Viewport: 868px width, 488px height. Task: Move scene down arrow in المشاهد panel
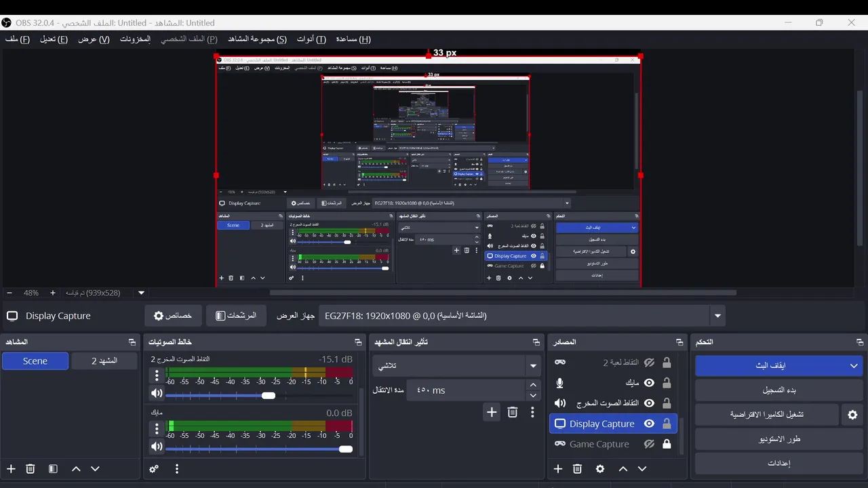point(95,469)
